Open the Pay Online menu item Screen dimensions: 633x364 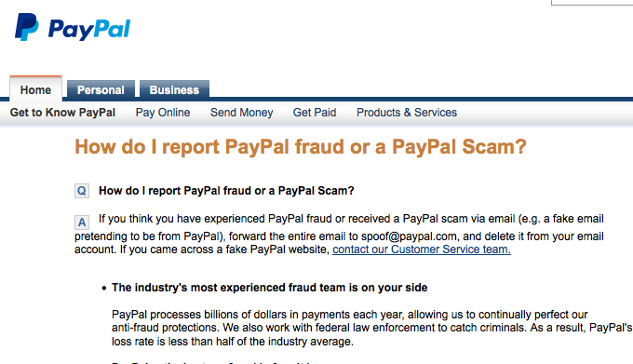pyautogui.click(x=163, y=113)
